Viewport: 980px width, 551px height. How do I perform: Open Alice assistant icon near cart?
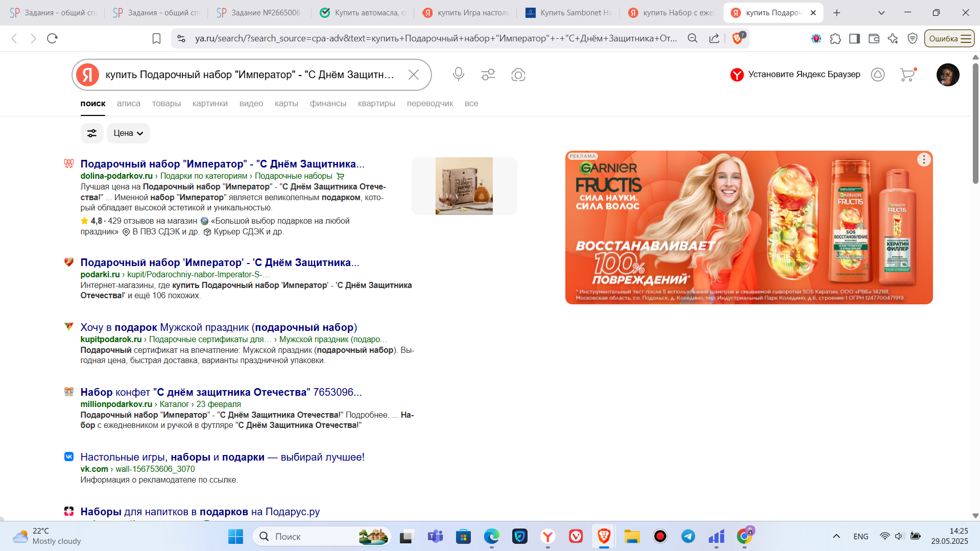(x=878, y=75)
